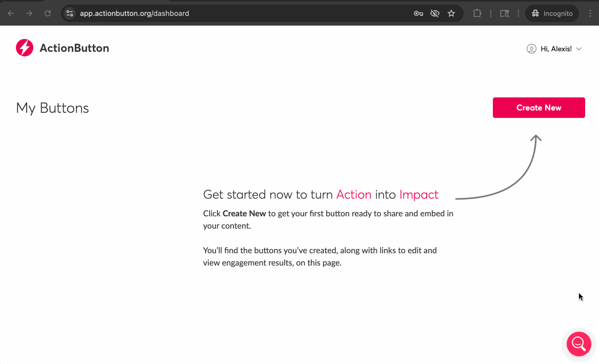Expand the account menu chevron
599x364 pixels.
click(x=579, y=49)
